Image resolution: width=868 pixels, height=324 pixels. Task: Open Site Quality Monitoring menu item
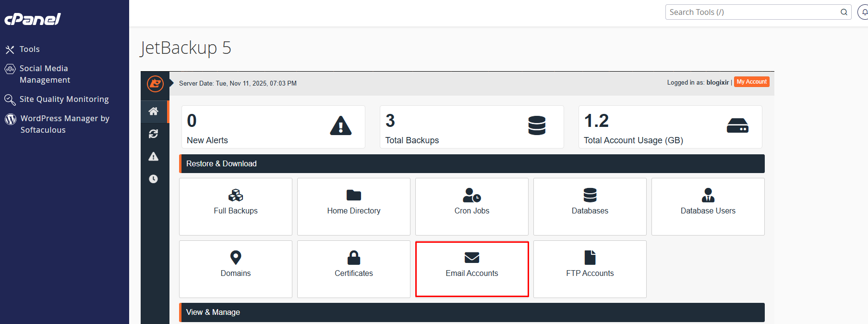(x=64, y=99)
